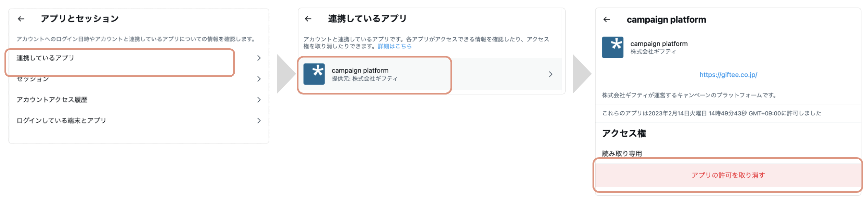The height and width of the screenshot is (200, 868).
Task: Open campaign platform row chevron
Action: 551,74
